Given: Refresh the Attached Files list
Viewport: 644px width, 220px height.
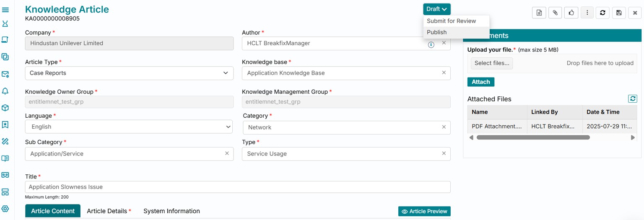Looking at the screenshot, I should [x=632, y=99].
